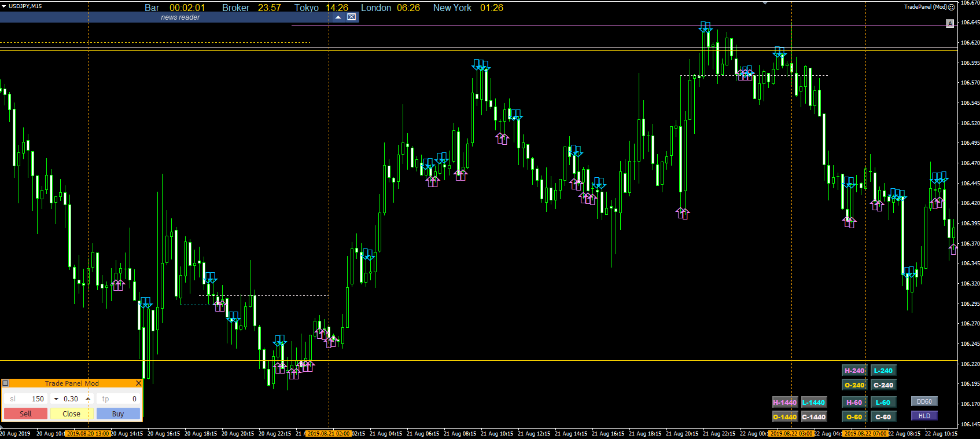Close the news reader bar

click(x=351, y=17)
